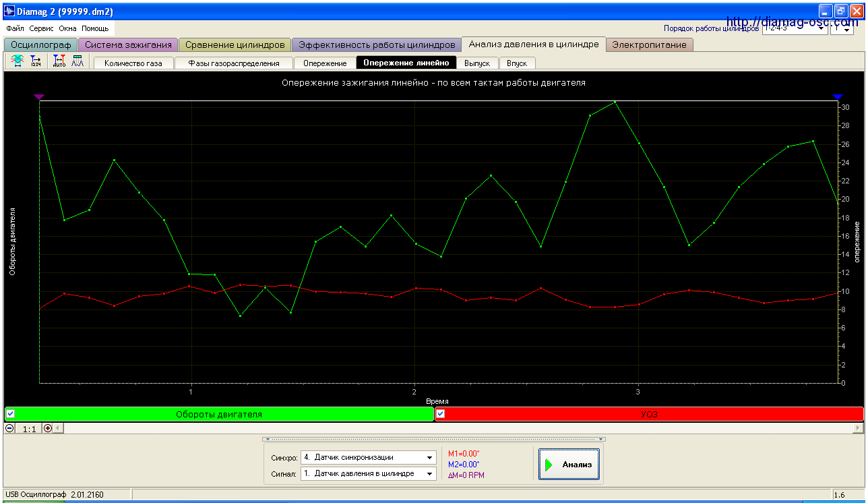Toggle the УОЗ checkbox
The image size is (868, 503).
(441, 413)
